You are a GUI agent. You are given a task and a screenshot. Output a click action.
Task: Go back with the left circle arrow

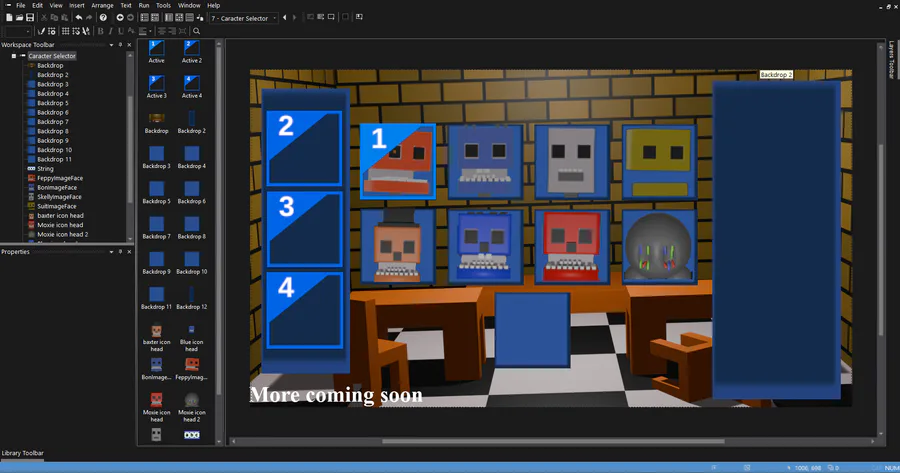pyautogui.click(x=120, y=18)
